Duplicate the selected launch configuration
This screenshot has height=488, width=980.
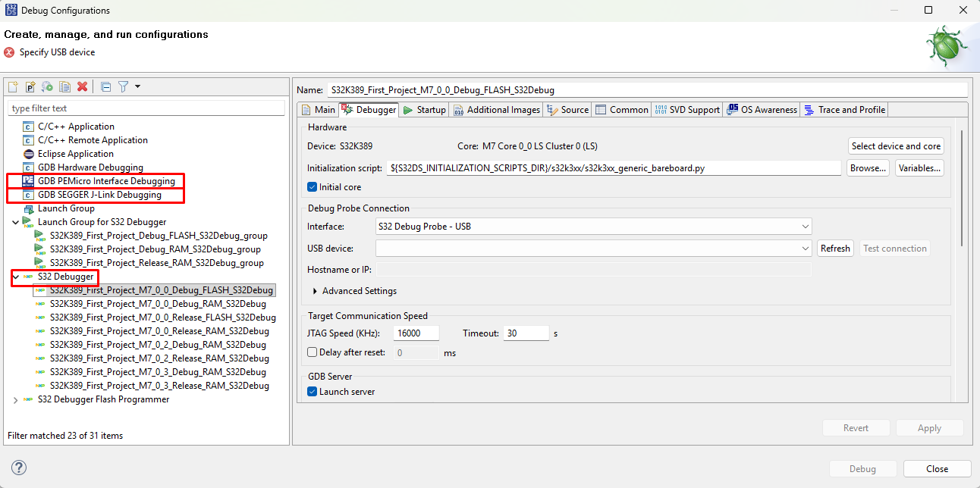[x=64, y=86]
